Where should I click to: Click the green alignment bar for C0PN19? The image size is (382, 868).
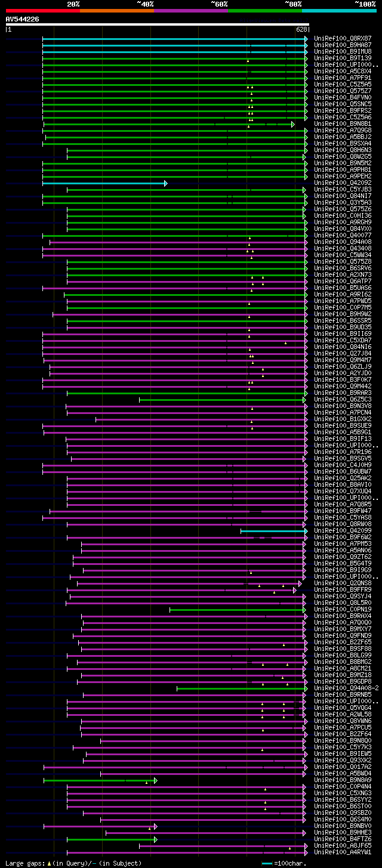[x=239, y=610]
